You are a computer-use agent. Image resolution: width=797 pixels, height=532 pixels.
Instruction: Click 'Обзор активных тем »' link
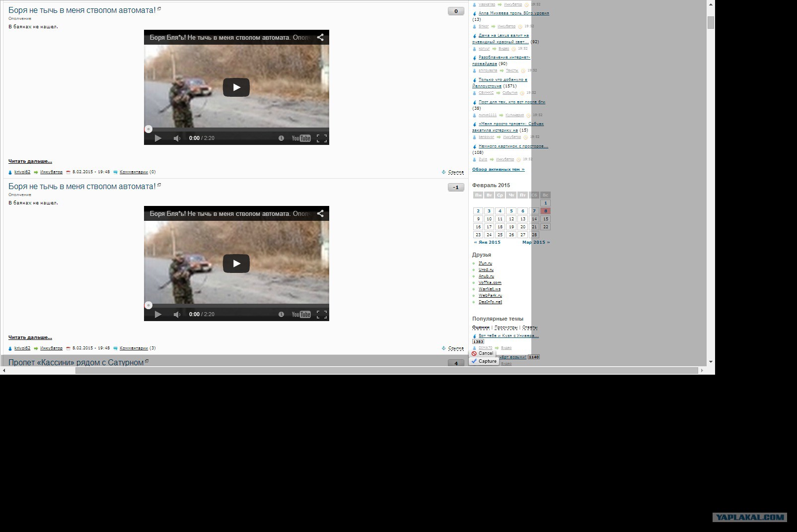coord(498,169)
